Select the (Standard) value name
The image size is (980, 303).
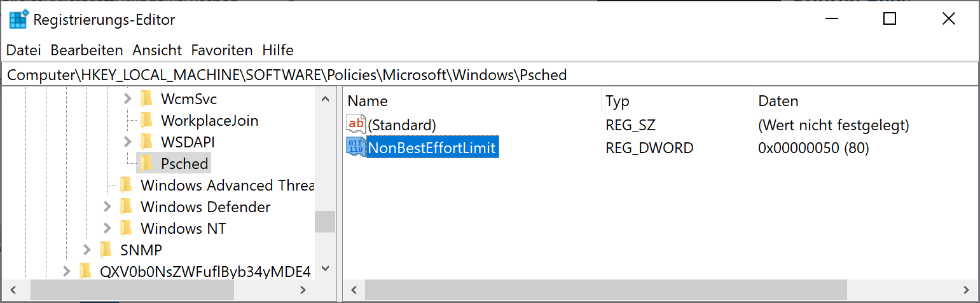click(x=402, y=125)
